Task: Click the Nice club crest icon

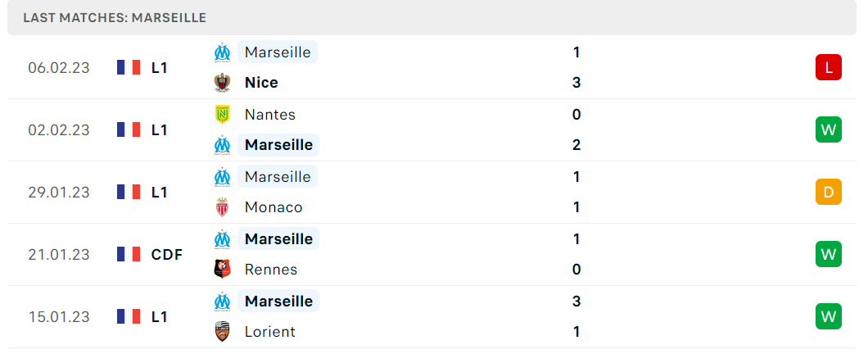Action: [222, 83]
